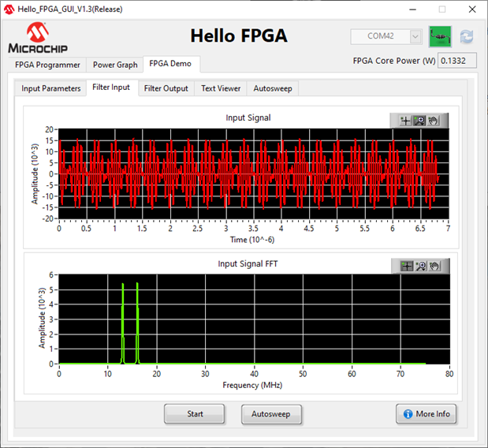Image resolution: width=488 pixels, height=448 pixels.
Task: Select cursor tool in Input Signal FFT palette
Action: point(407,266)
